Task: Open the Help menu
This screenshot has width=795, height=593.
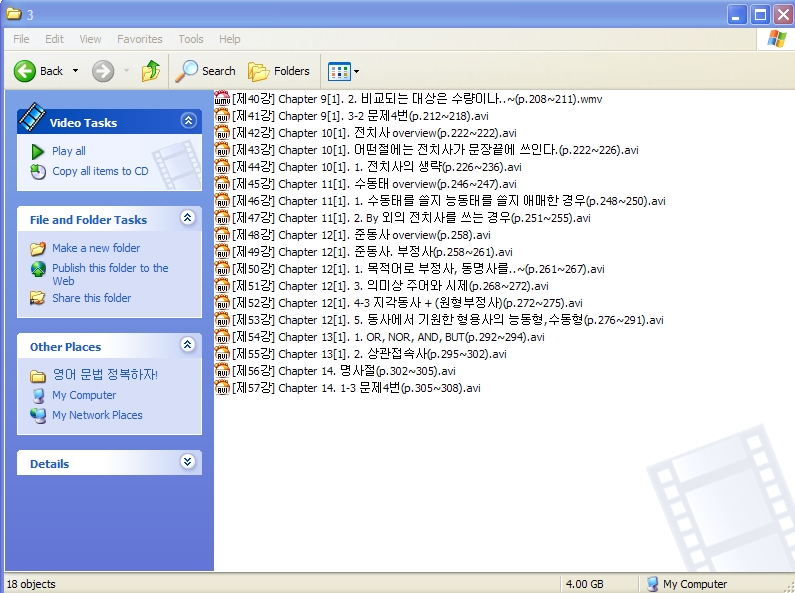Action: 230,39
